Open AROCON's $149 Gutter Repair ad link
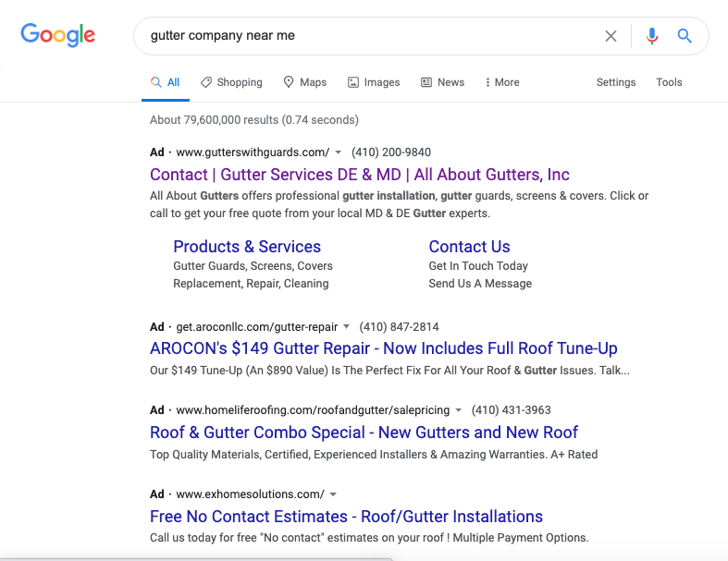The height and width of the screenshot is (561, 728). tap(383, 348)
